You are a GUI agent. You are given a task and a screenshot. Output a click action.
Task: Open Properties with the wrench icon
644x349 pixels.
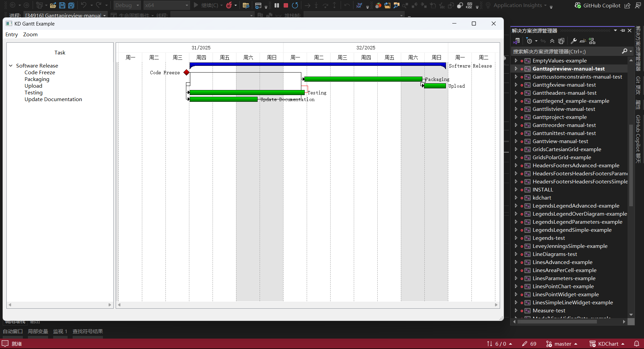[x=574, y=41]
